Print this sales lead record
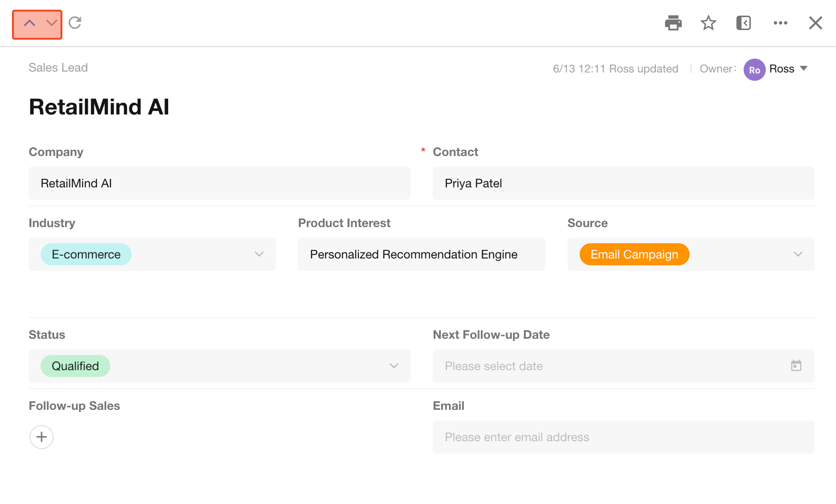The height and width of the screenshot is (504, 836). [x=673, y=23]
